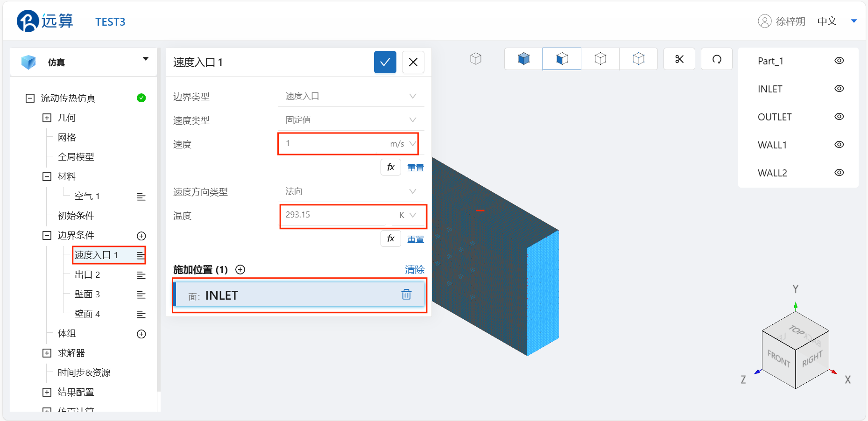Select OUTLET in the parts list
868x421 pixels.
coord(775,117)
